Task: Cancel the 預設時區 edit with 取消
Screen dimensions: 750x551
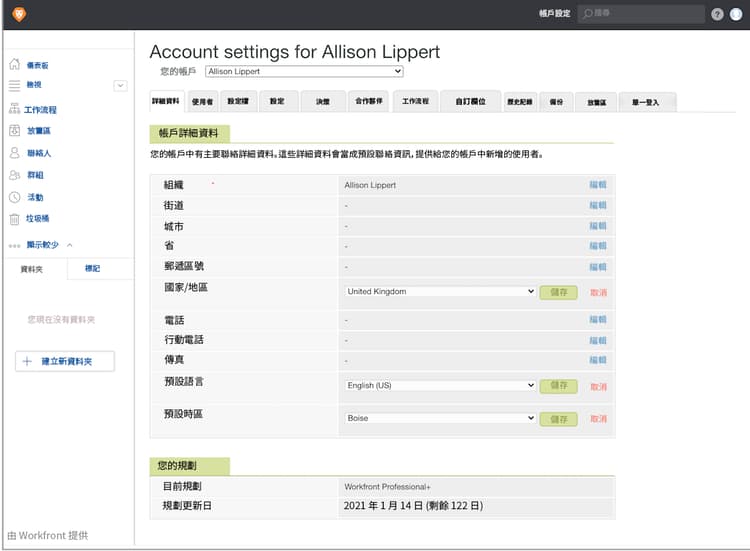Action: [x=598, y=419]
